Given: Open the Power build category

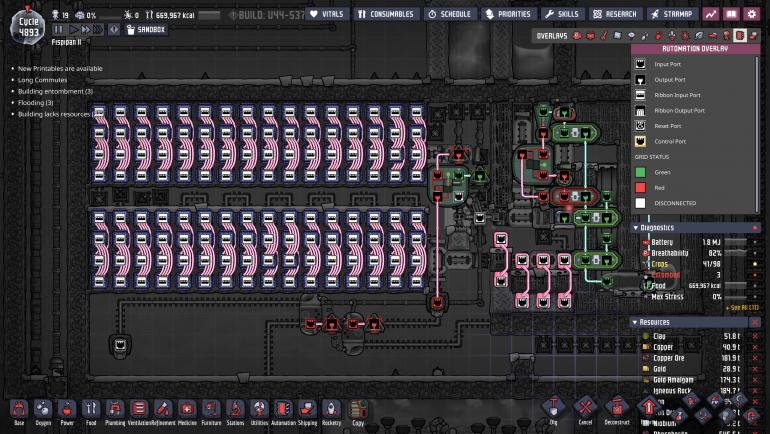Looking at the screenshot, I should coord(67,411).
